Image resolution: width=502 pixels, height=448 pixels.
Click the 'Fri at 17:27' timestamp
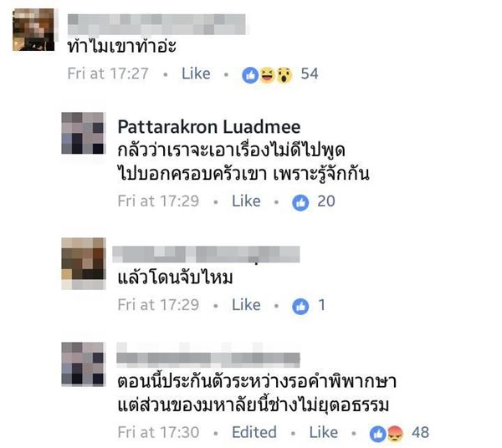point(108,74)
